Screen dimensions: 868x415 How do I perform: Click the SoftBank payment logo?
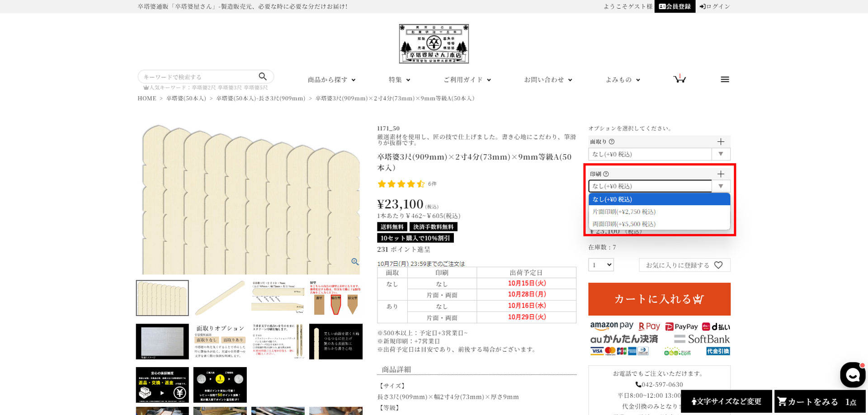[x=702, y=339]
